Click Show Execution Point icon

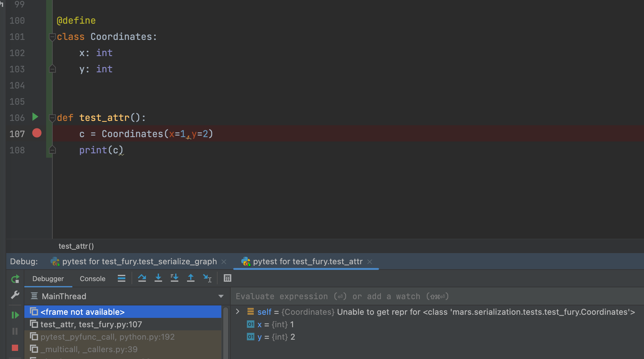122,278
